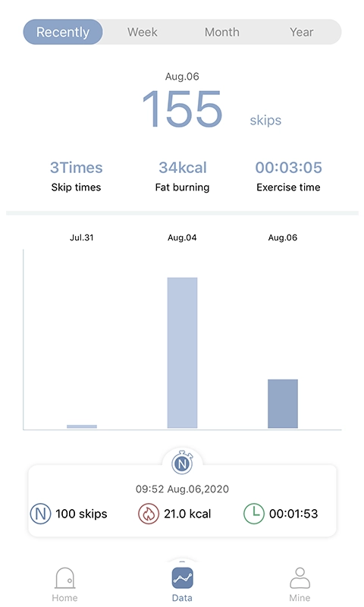
Task: Tap the flame calories icon
Action: [149, 514]
